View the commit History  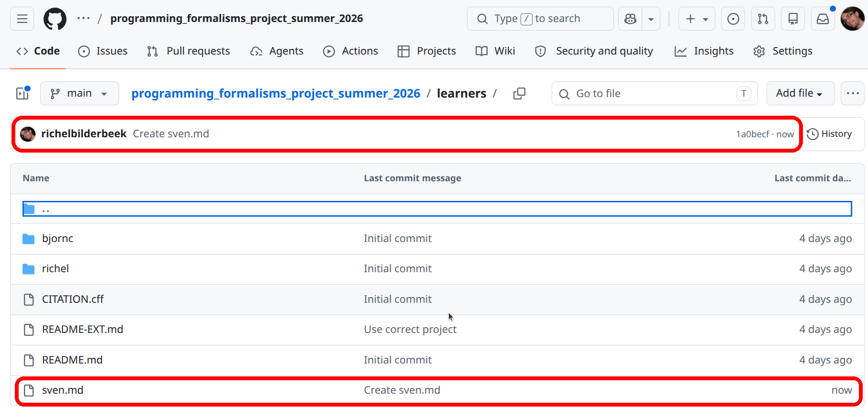click(829, 134)
